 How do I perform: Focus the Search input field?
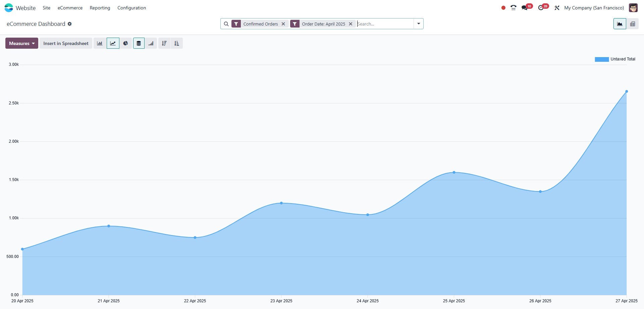pyautogui.click(x=384, y=24)
